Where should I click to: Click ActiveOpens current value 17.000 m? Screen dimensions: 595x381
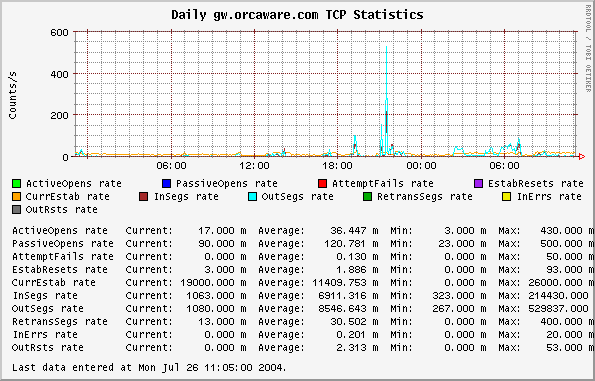222,231
